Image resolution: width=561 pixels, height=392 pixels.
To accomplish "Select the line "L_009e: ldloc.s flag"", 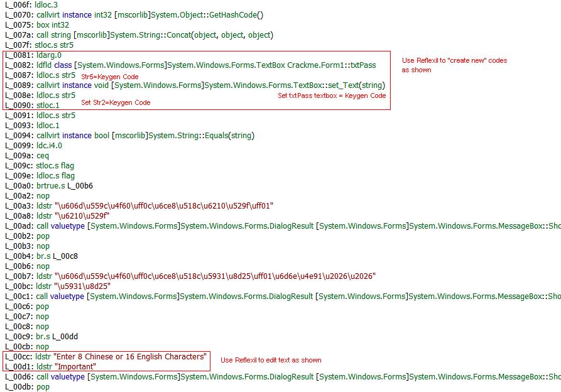I will tap(40, 176).
